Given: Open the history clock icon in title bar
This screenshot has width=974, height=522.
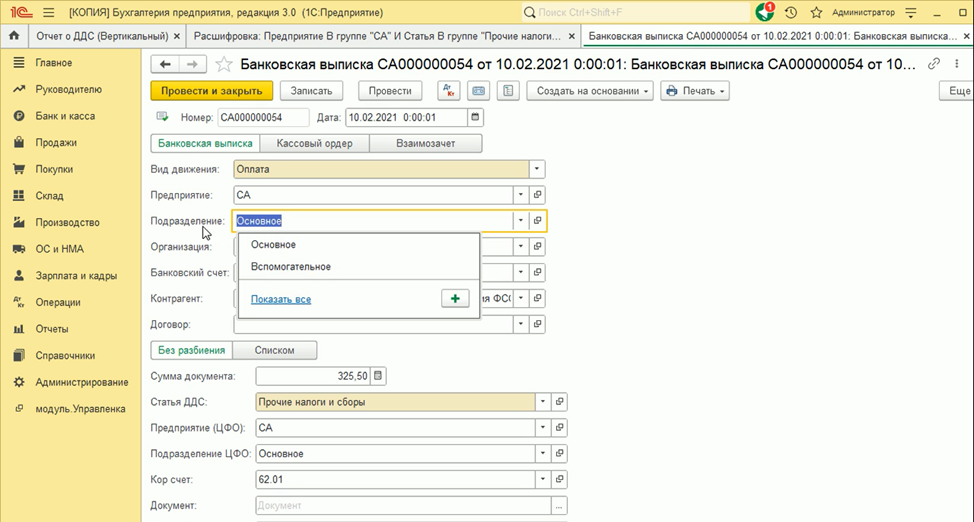Looking at the screenshot, I should 791,12.
